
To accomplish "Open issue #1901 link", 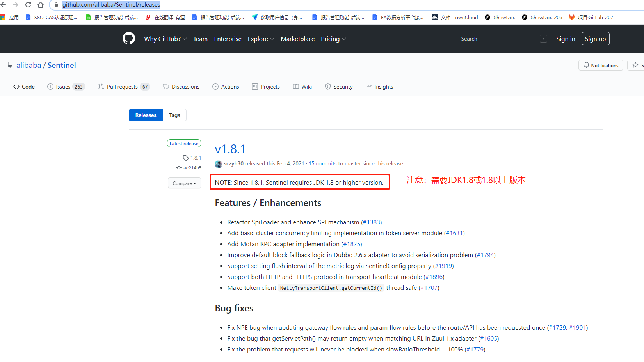I will pos(578,327).
